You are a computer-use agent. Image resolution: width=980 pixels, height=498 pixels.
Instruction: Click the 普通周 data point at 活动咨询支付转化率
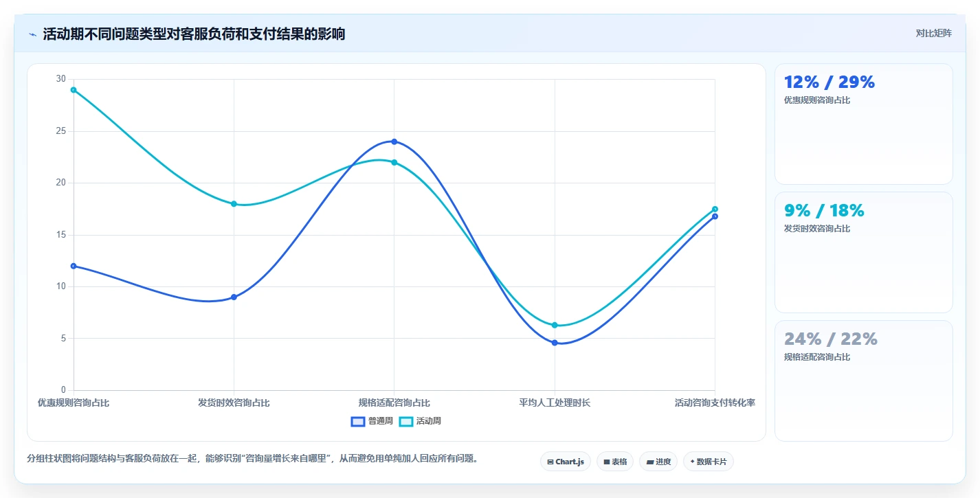pyautogui.click(x=715, y=216)
